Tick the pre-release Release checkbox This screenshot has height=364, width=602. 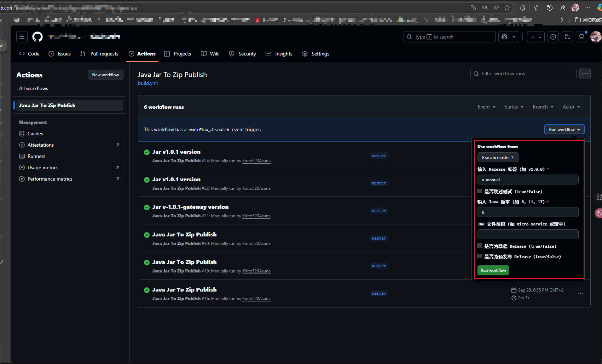[x=480, y=256]
